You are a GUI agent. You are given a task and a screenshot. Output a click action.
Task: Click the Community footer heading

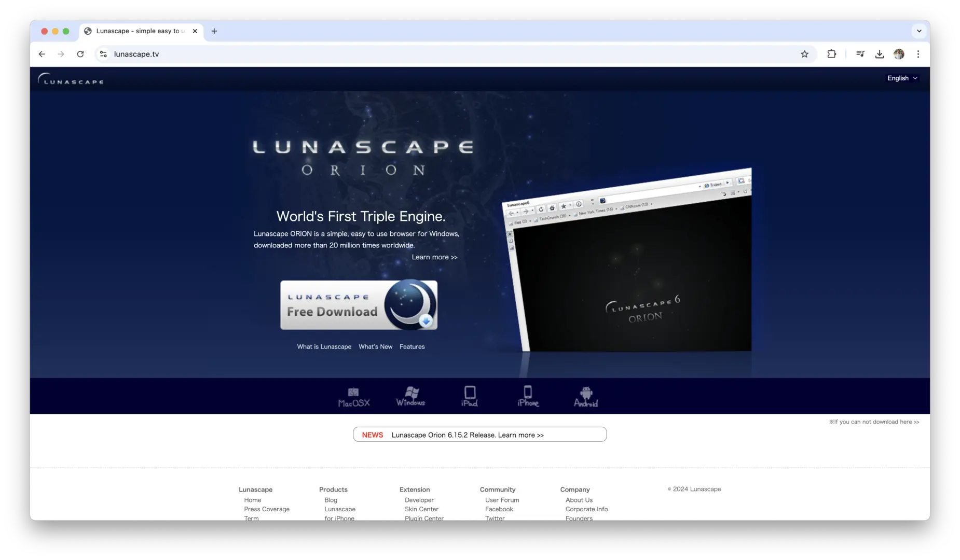[497, 489]
